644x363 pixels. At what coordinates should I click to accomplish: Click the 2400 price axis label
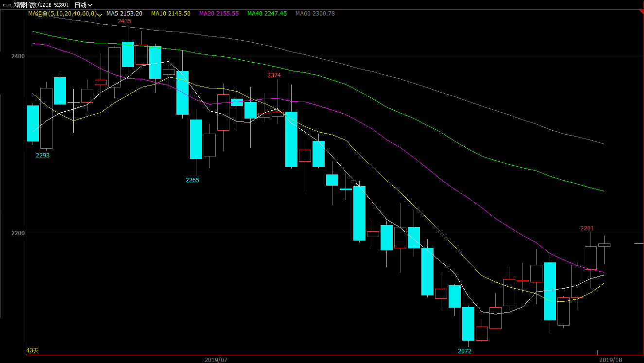(x=18, y=56)
